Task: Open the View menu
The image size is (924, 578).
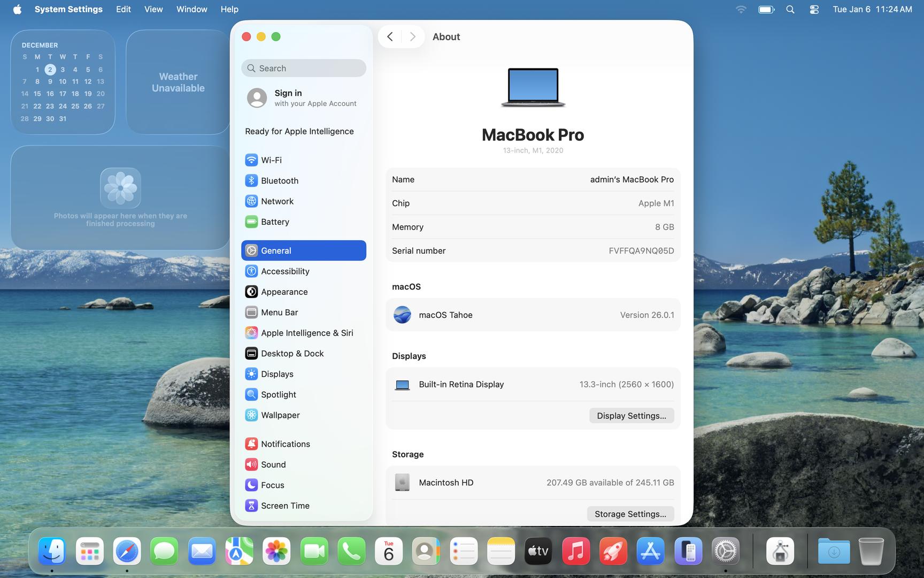Action: [153, 10]
